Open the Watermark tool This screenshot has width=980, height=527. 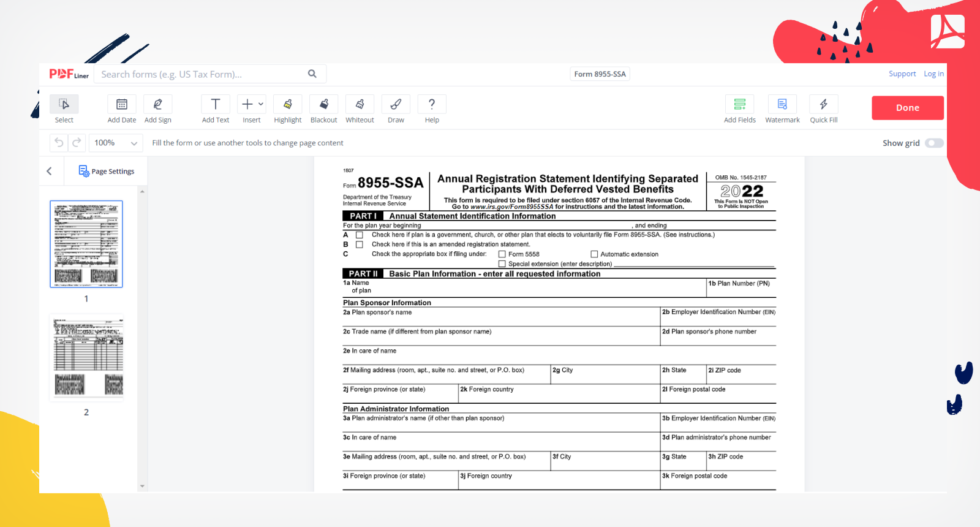(x=782, y=105)
